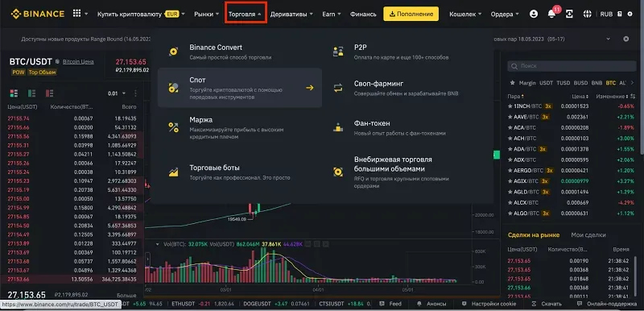Screen dimensions: 644x311
Task: Toggle favorite star for AAVE/BTC
Action: (x=510, y=117)
